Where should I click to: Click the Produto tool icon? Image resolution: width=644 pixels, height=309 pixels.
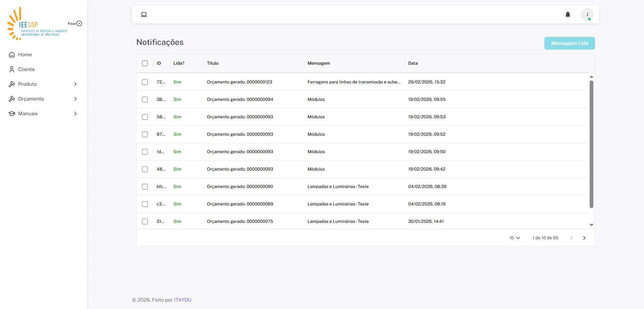pyautogui.click(x=12, y=84)
